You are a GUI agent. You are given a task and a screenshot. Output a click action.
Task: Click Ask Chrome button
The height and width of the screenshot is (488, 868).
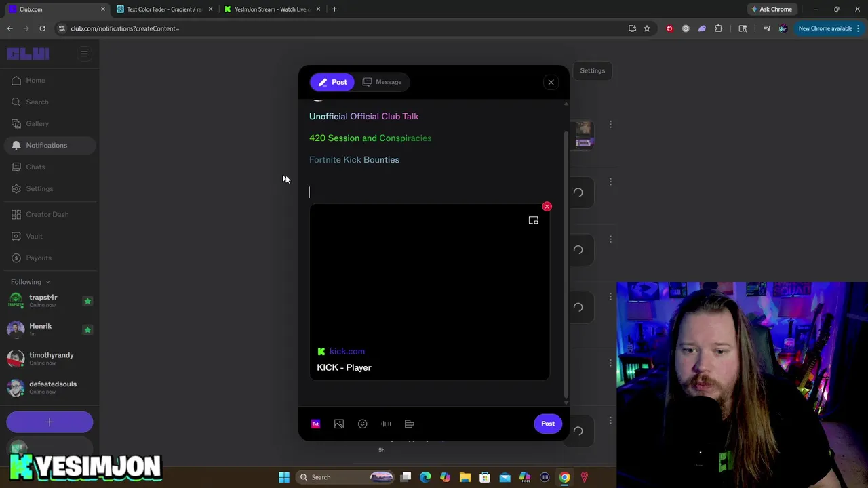click(x=771, y=9)
